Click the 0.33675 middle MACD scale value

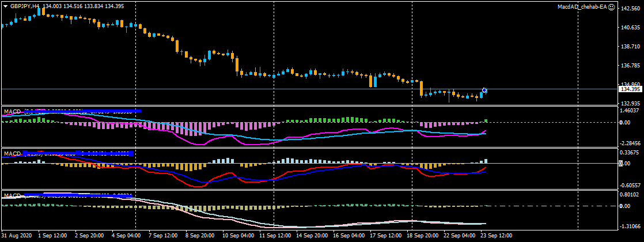tap(630, 153)
